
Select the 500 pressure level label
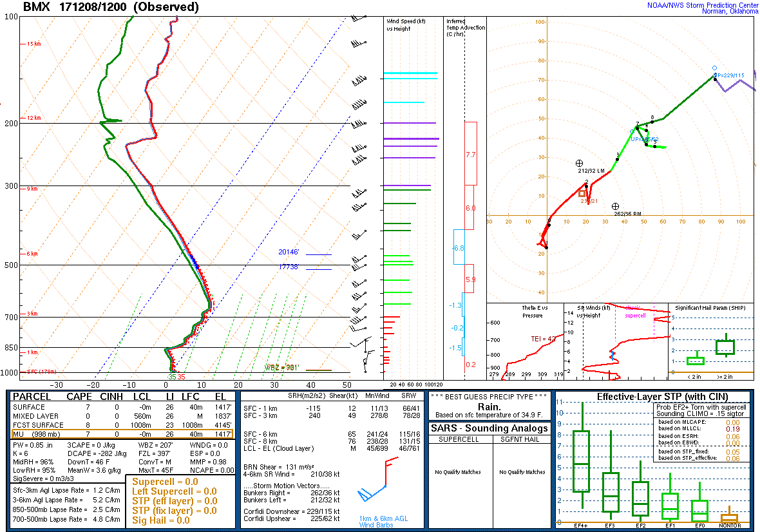coord(11,265)
